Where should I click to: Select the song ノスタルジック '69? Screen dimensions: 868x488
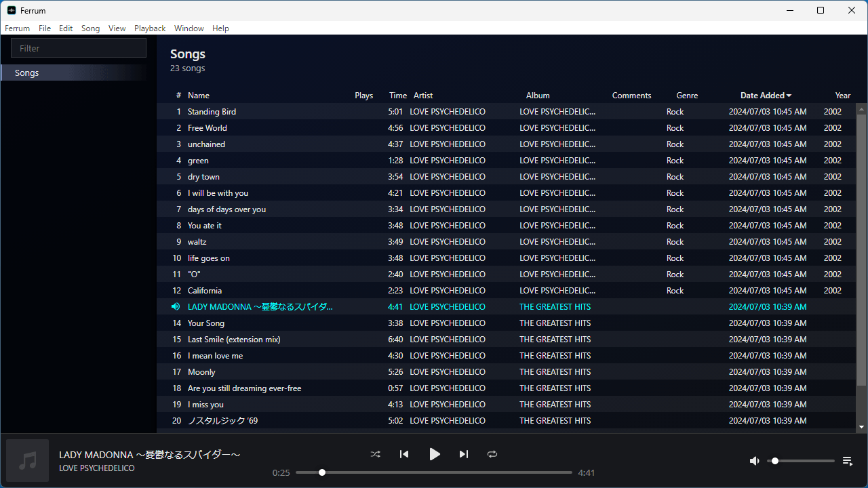tap(507, 421)
